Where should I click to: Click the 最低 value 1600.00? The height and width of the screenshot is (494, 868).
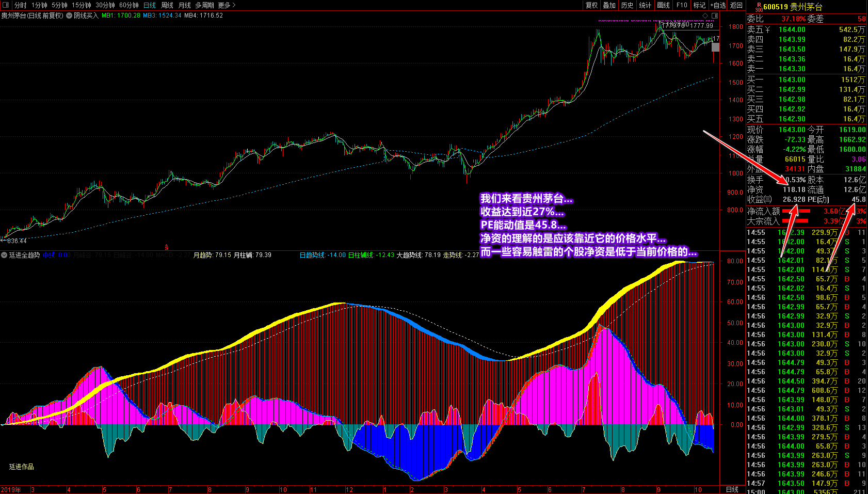[x=852, y=149]
